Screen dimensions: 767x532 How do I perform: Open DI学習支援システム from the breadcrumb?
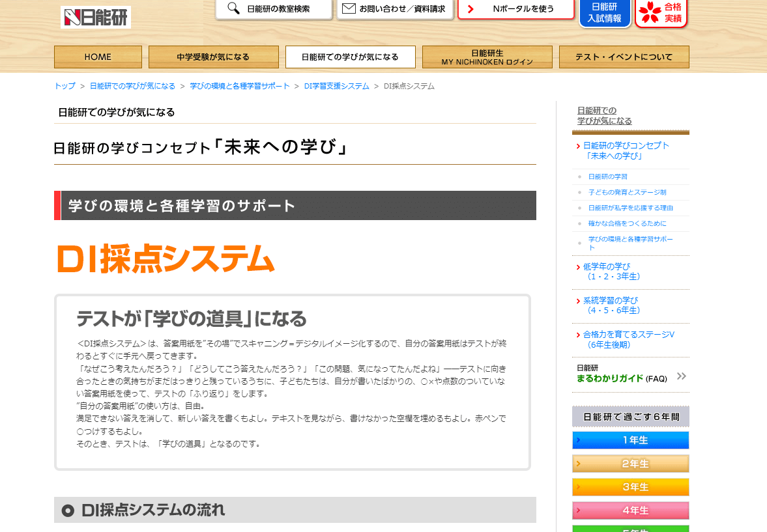pyautogui.click(x=338, y=85)
